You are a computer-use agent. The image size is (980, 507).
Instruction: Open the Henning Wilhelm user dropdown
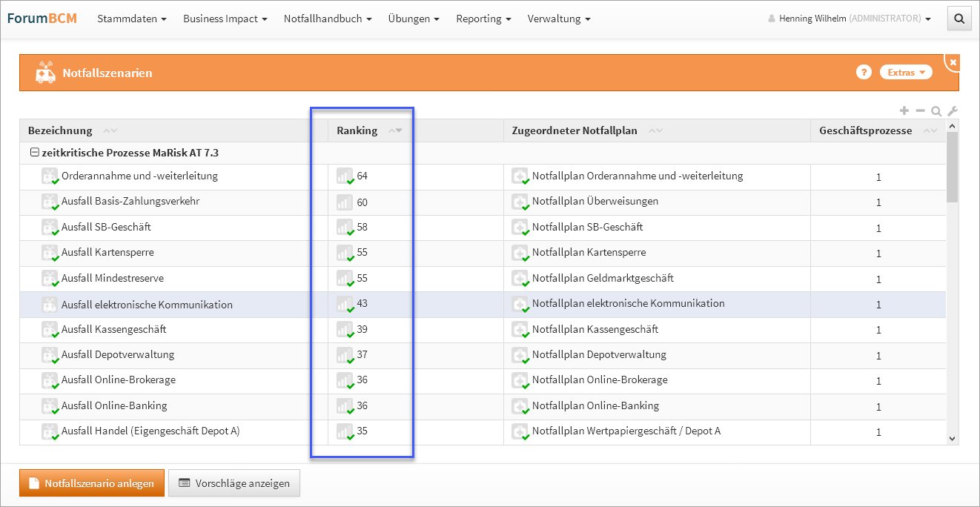point(850,19)
